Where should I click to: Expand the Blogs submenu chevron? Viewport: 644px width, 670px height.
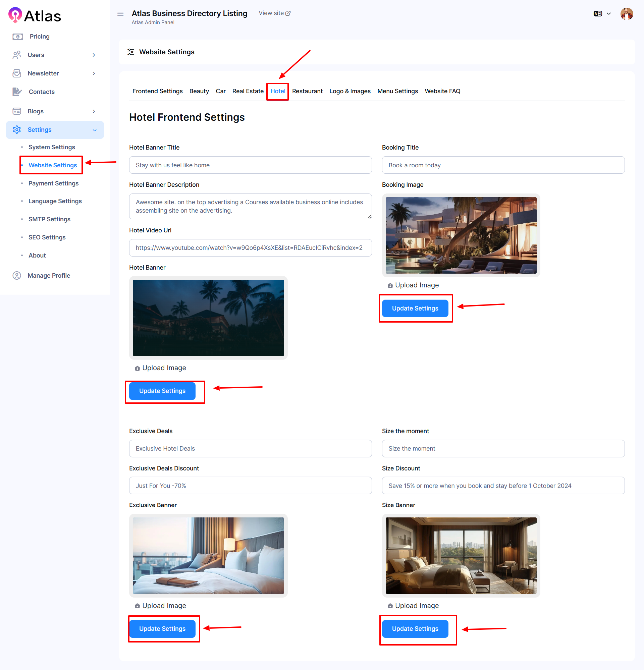click(94, 111)
